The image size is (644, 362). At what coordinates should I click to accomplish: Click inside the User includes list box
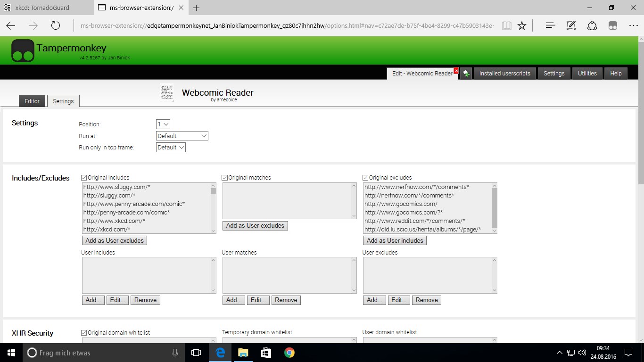click(149, 275)
